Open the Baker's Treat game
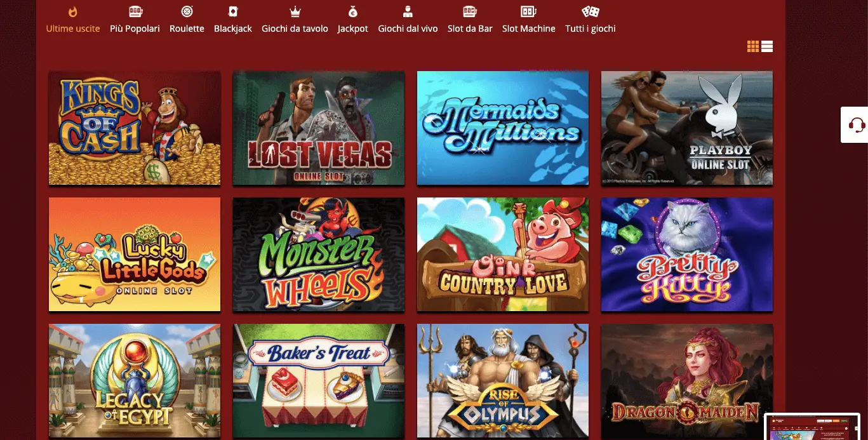Image resolution: width=868 pixels, height=440 pixels. [x=319, y=381]
